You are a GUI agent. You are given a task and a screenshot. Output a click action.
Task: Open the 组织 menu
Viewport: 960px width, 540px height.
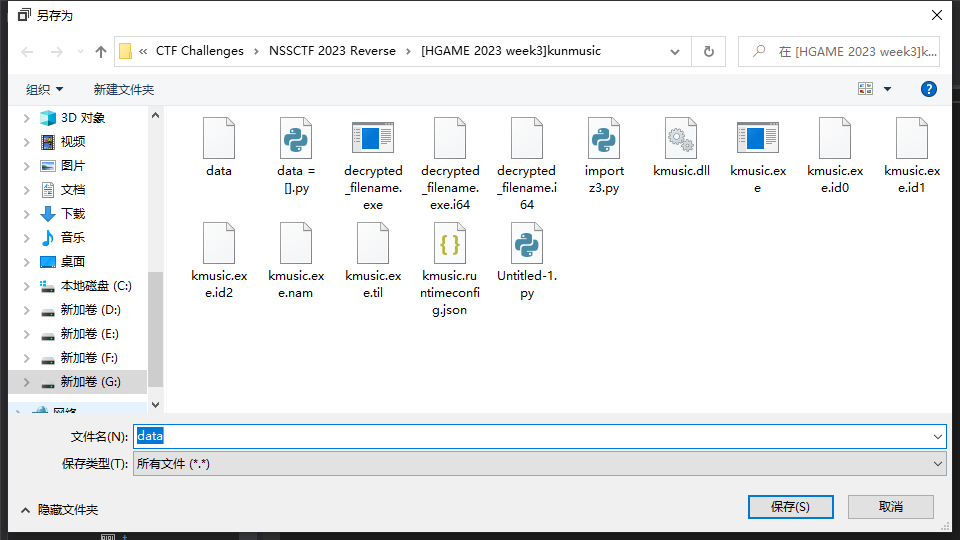[x=45, y=90]
